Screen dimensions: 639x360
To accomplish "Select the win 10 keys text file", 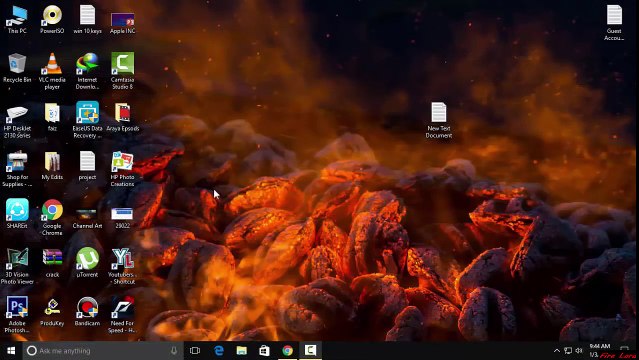I will [87, 20].
